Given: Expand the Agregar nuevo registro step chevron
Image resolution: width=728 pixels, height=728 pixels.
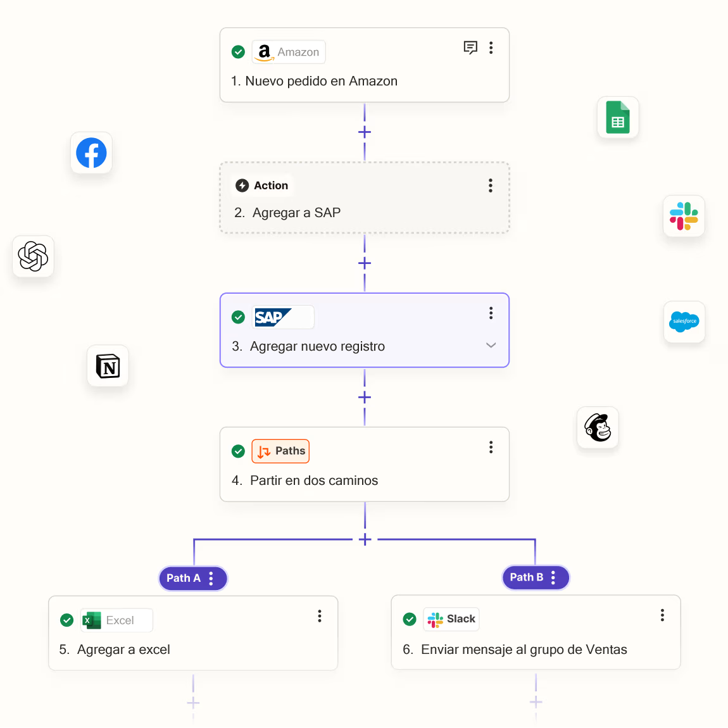Looking at the screenshot, I should tap(491, 346).
